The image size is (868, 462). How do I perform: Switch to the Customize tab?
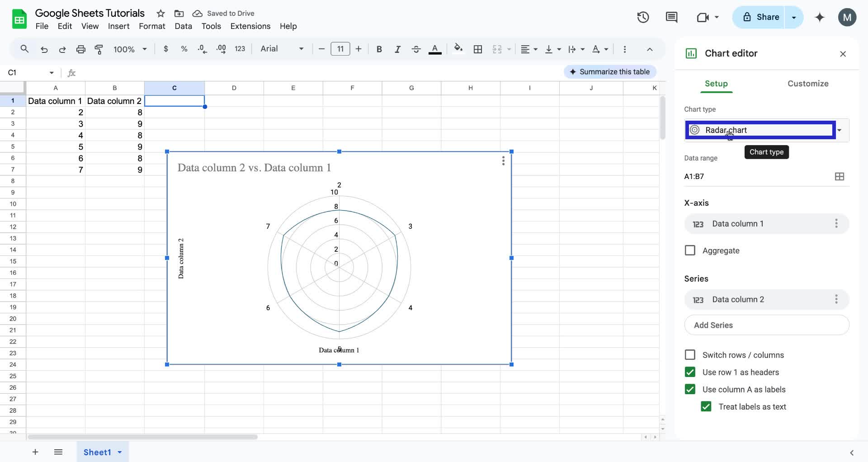[808, 84]
